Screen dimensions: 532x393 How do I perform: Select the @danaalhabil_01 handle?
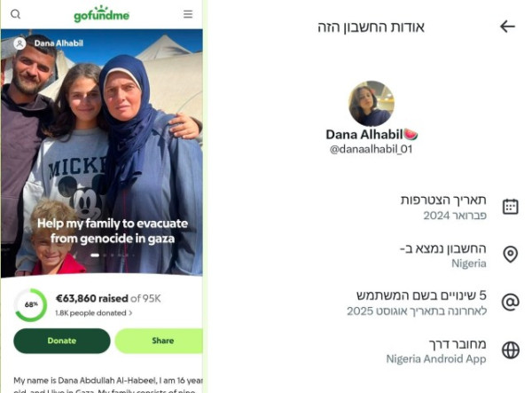(371, 149)
